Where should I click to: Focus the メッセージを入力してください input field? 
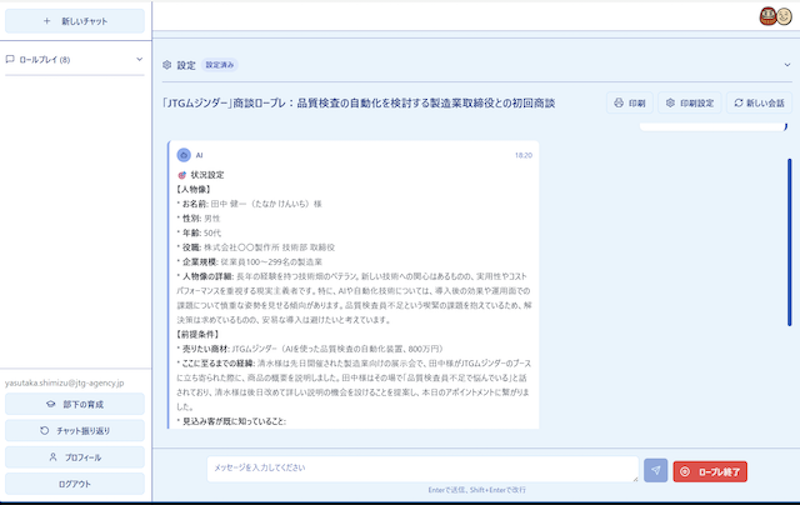coord(422,469)
